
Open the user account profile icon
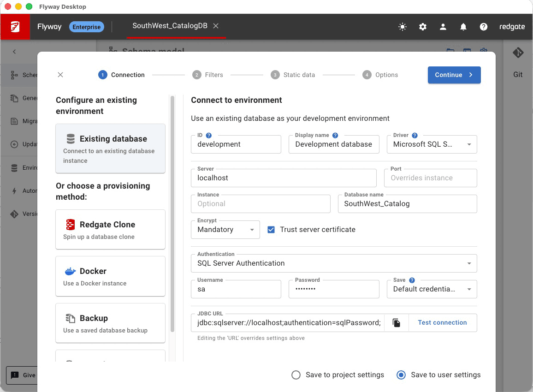pyautogui.click(x=443, y=27)
